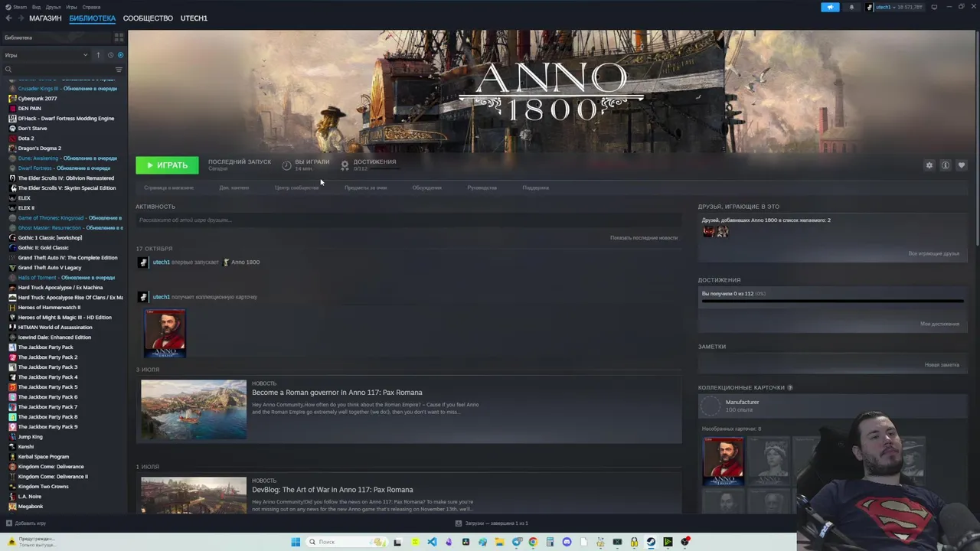
Task: Open the Друзья menu
Action: (x=53, y=7)
